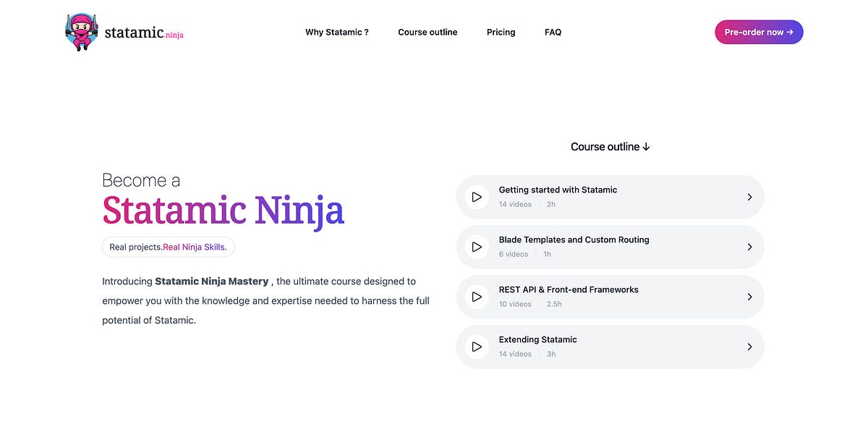868x434 pixels.
Task: Open the REST API & Front-end Frameworks chevron
Action: coord(749,297)
